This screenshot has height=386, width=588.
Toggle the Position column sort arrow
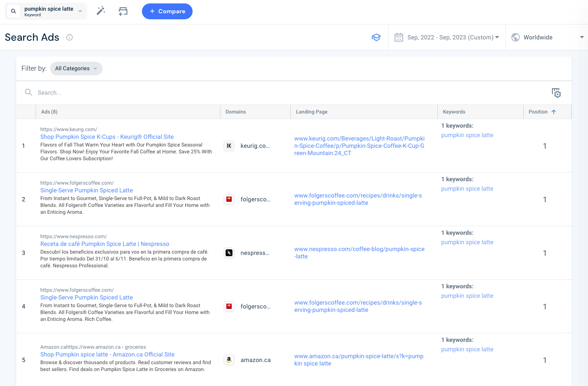[554, 112]
